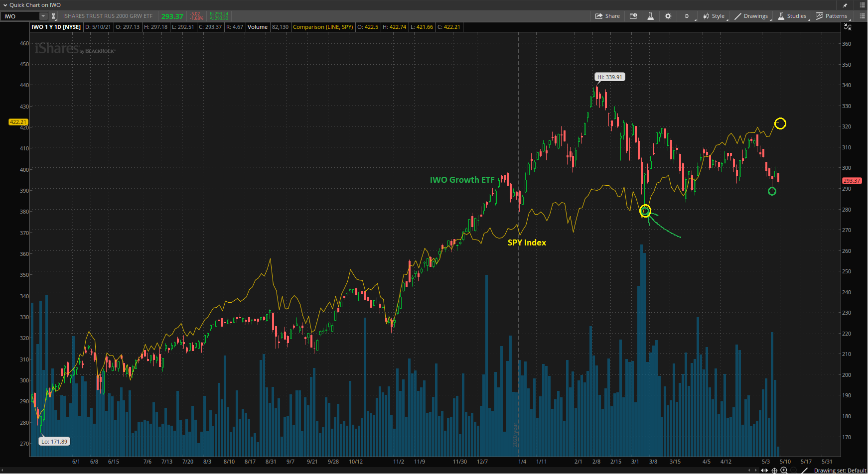
Task: Open chart settings gear icon
Action: coord(668,16)
